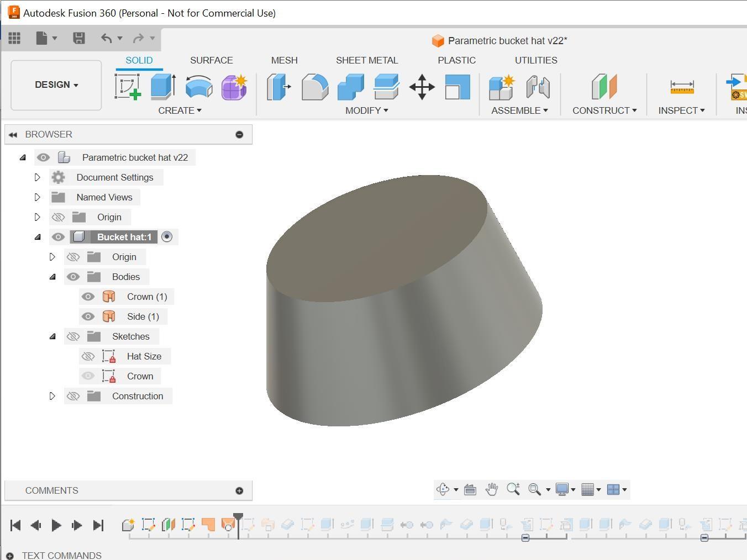Collapse the Bucket hat:1 node
The width and height of the screenshot is (747, 560).
(38, 237)
